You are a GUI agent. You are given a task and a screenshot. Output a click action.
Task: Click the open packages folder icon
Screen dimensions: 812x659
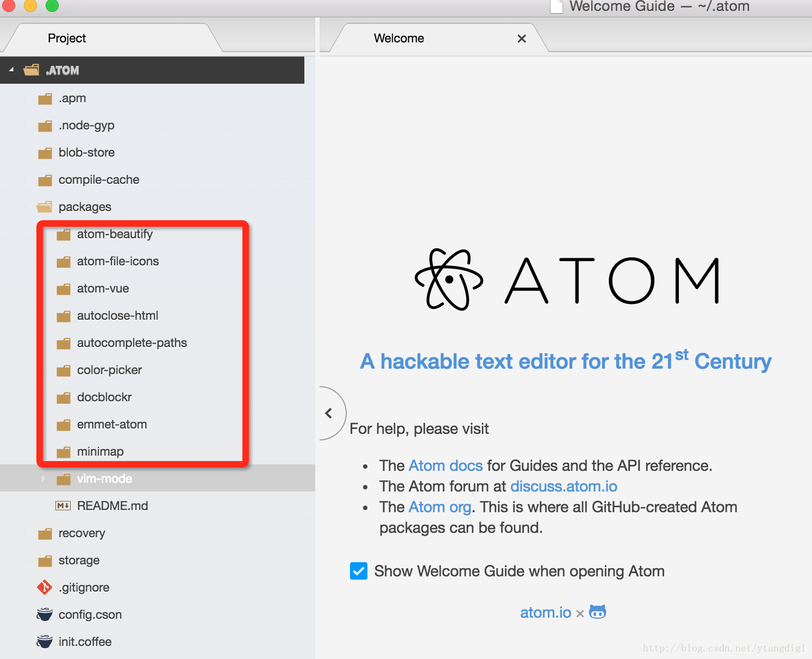pos(45,207)
